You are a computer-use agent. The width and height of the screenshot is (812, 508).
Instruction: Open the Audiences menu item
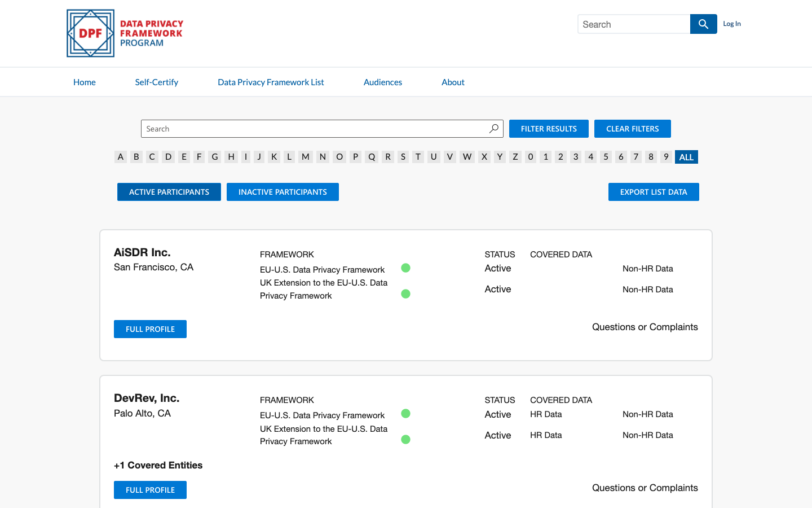[x=383, y=82]
